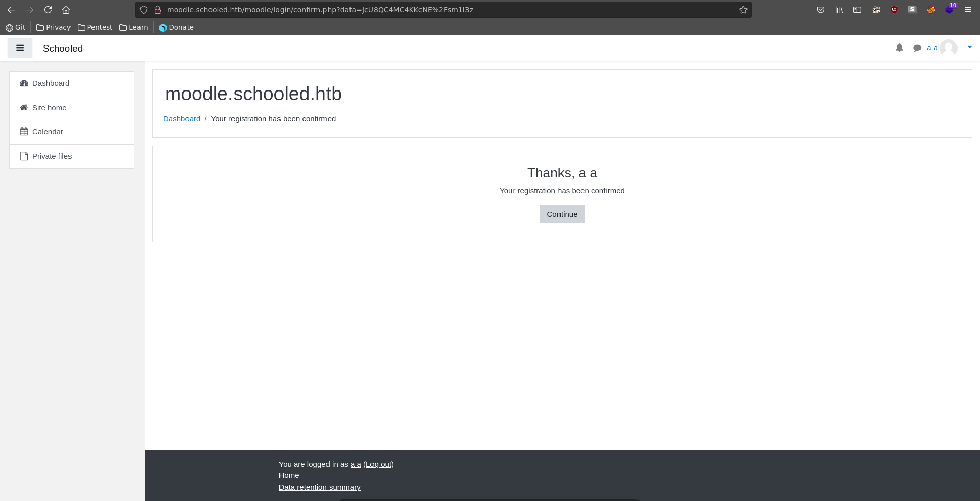
Task: Click the Log out link in footer
Action: point(378,464)
